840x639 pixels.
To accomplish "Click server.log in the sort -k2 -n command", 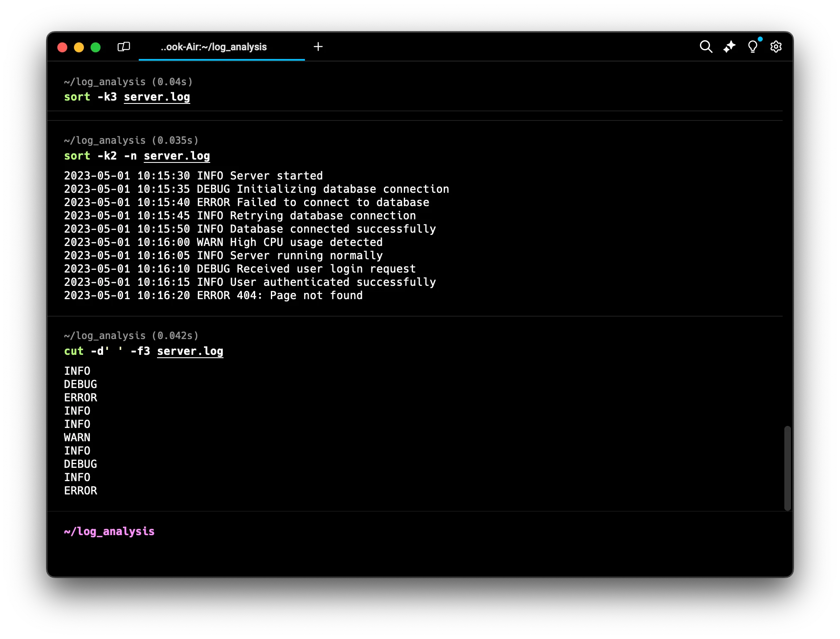I will click(x=177, y=156).
